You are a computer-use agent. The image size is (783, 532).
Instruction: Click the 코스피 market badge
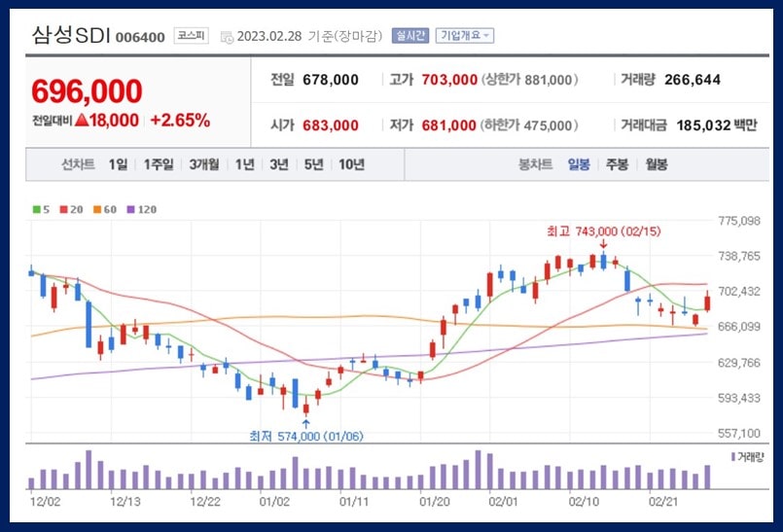192,35
